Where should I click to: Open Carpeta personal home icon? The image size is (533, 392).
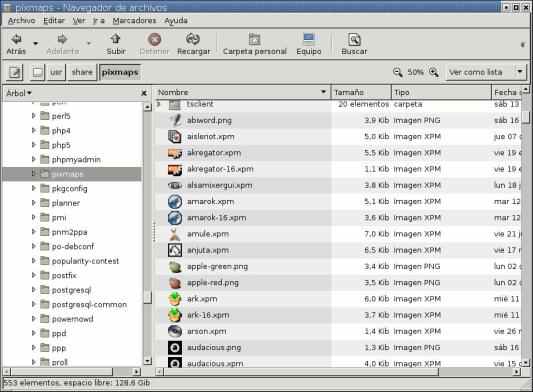click(254, 39)
